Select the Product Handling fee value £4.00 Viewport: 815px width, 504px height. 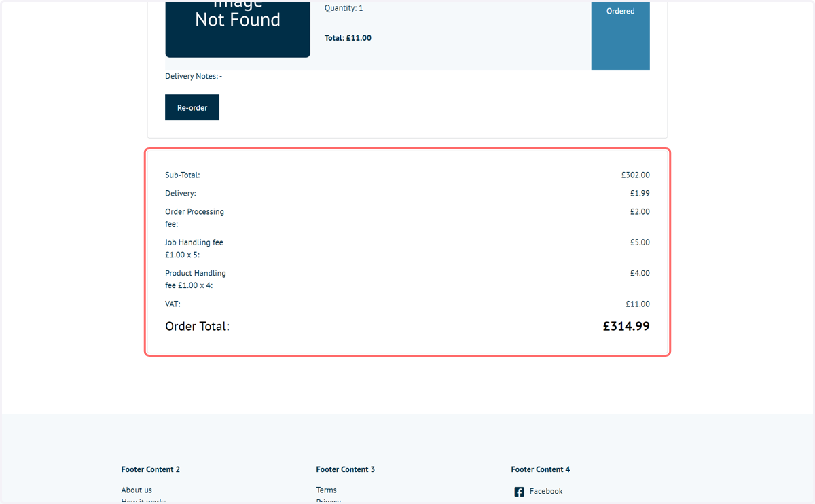pyautogui.click(x=640, y=273)
